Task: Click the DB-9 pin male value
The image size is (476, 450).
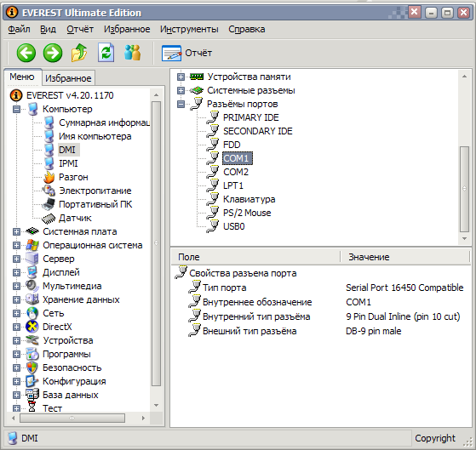Action: [x=374, y=331]
